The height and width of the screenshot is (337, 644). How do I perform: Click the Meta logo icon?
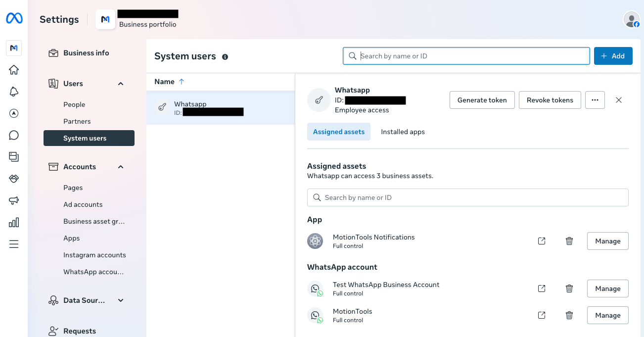14,19
